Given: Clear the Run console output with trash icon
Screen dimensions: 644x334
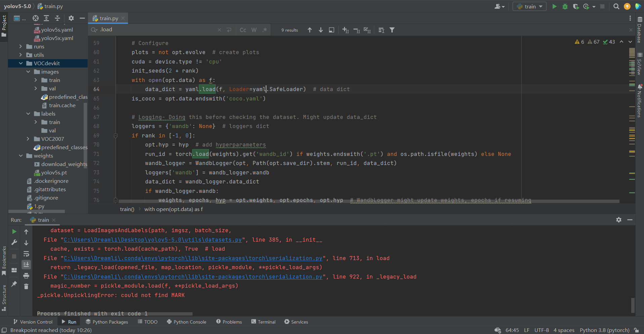Looking at the screenshot, I should tap(27, 286).
